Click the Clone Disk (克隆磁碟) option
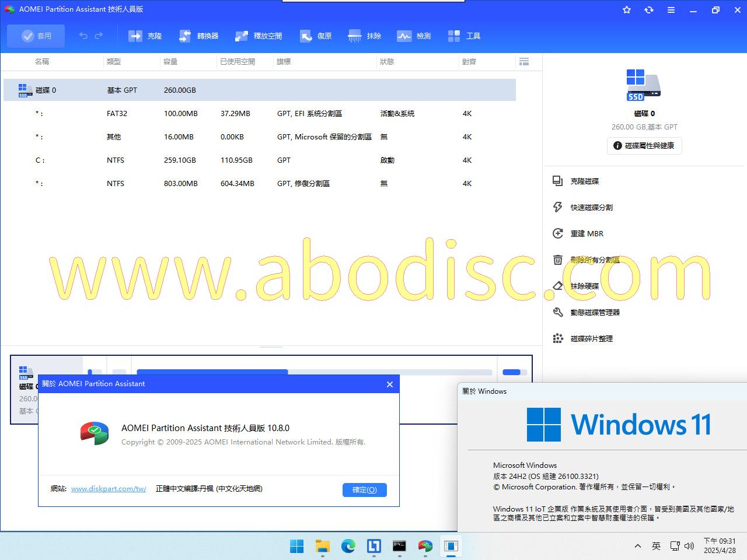 click(576, 181)
